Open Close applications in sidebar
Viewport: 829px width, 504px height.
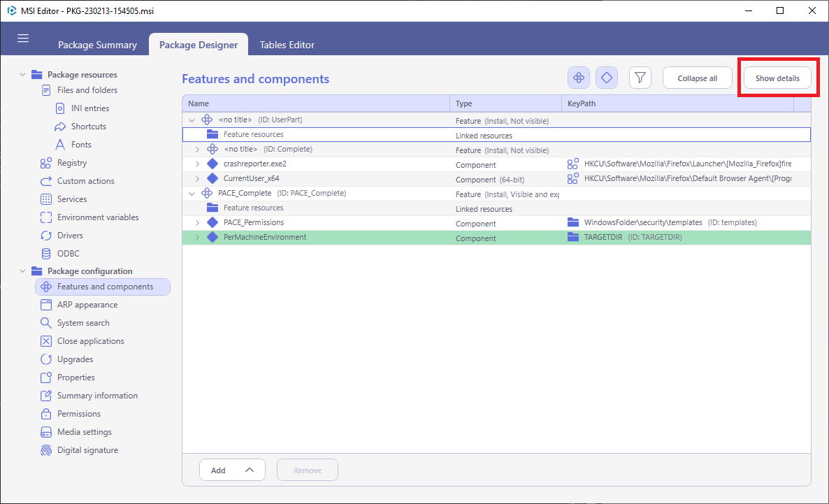(90, 341)
